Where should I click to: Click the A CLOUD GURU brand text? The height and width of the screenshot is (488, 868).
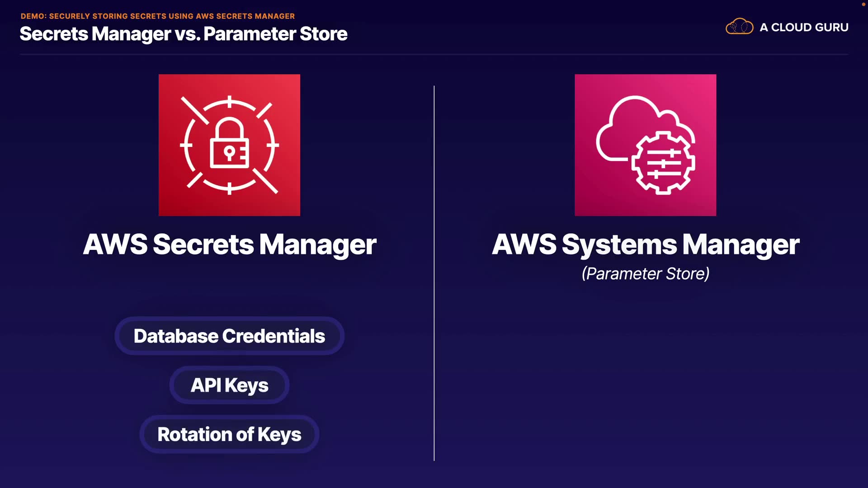coord(804,28)
